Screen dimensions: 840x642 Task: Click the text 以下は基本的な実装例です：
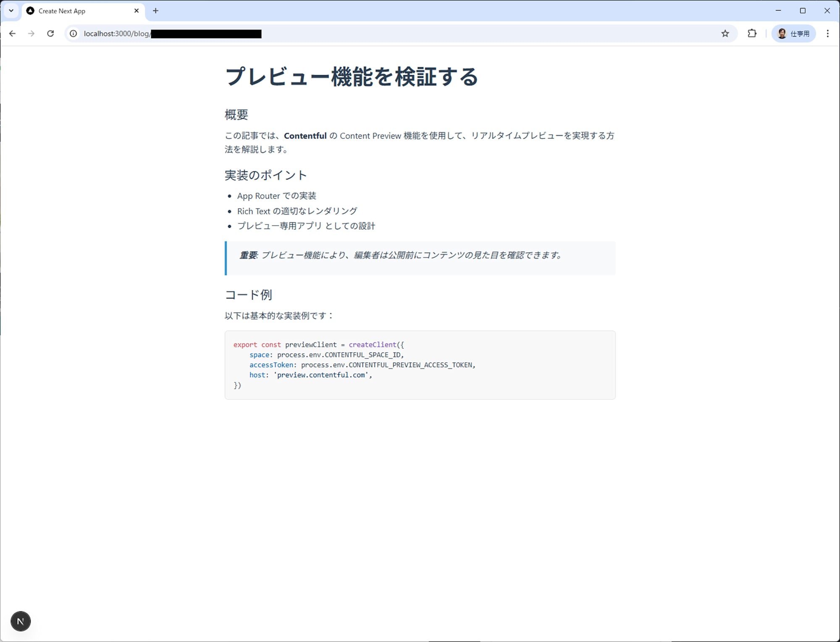279,316
